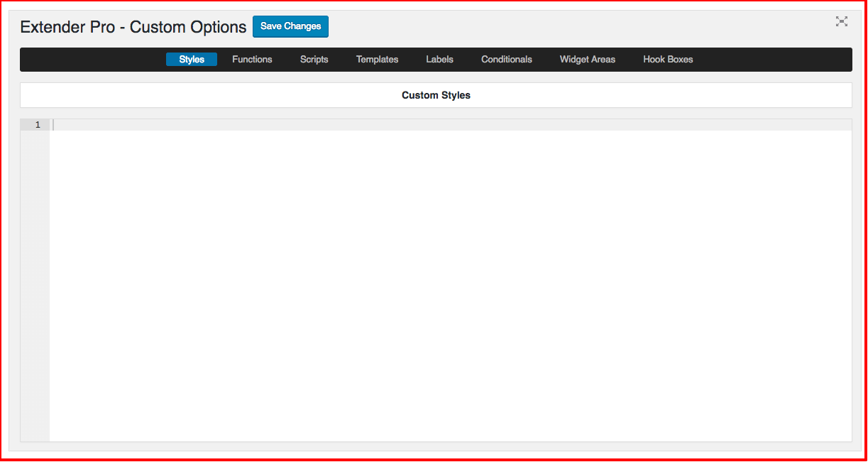868x462 pixels.
Task: Click line number 1 in the gutter
Action: coord(38,125)
